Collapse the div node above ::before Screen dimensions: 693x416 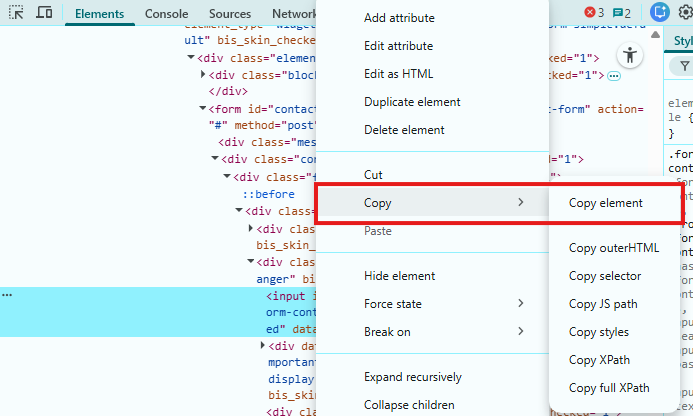[x=227, y=176]
